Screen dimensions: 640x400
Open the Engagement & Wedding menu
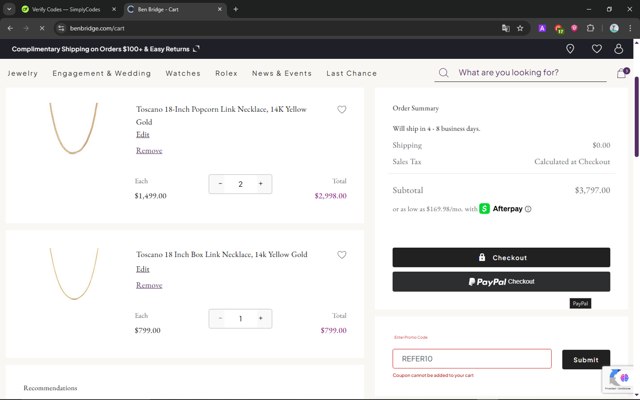102,73
